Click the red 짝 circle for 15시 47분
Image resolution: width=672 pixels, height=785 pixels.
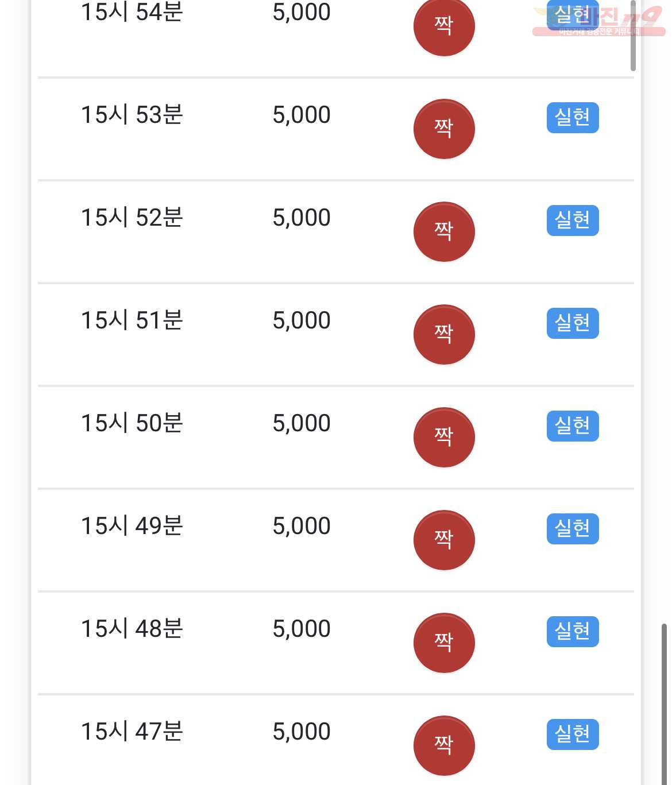pyautogui.click(x=444, y=746)
